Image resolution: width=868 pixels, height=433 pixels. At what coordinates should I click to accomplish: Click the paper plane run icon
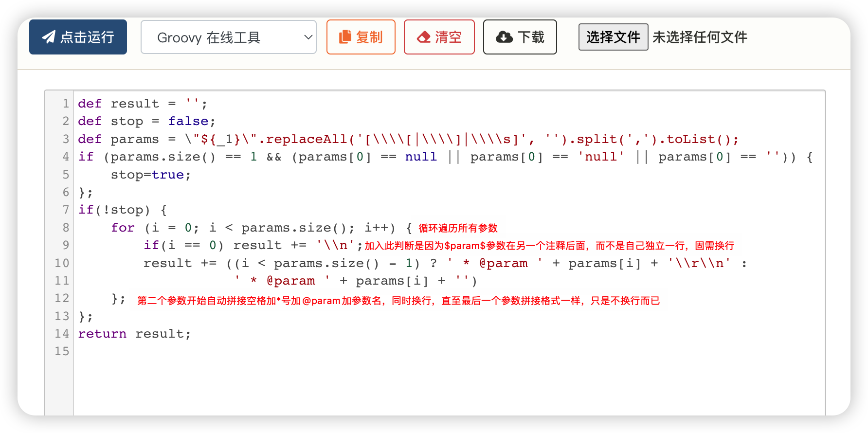point(49,37)
